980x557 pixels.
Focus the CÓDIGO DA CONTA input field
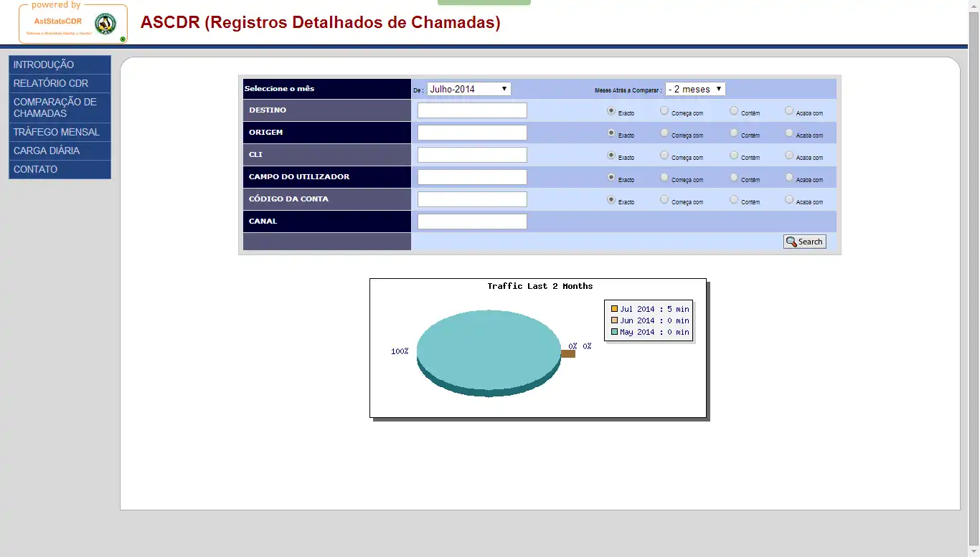coord(472,199)
